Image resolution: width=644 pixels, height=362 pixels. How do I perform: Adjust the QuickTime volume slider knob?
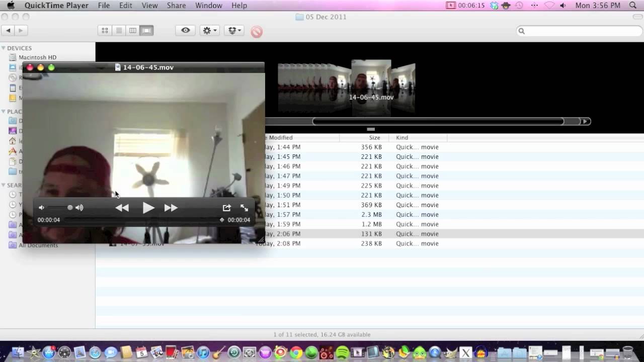[70, 208]
